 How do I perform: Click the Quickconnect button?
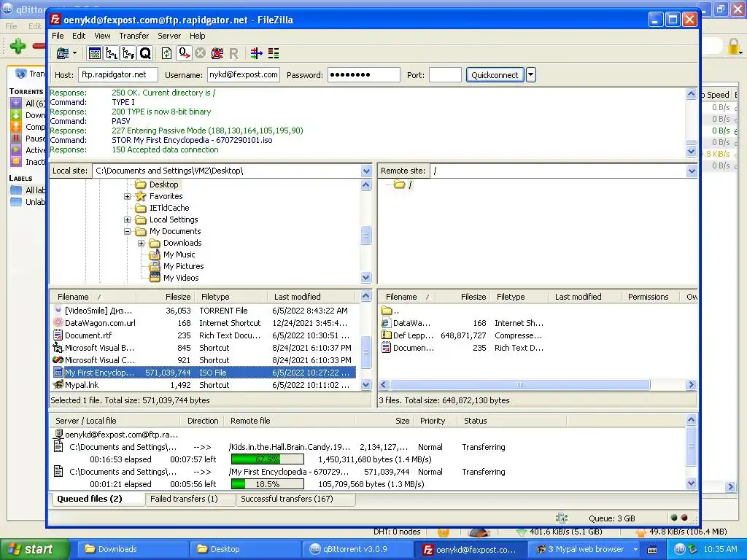click(495, 75)
